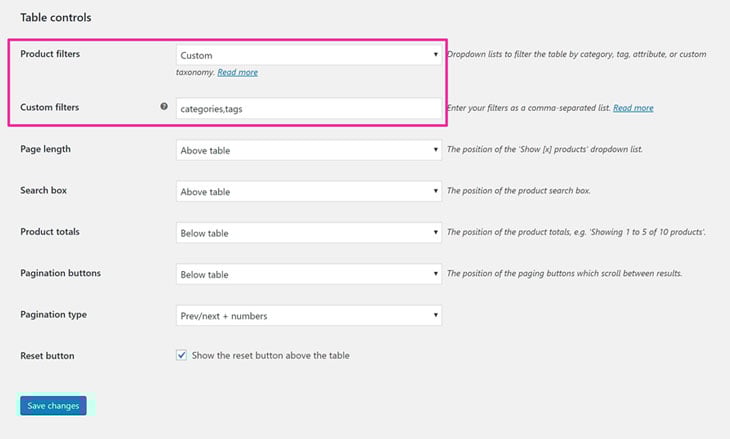This screenshot has height=439, width=730.
Task: Open the Pagination type dropdown
Action: 309,315
